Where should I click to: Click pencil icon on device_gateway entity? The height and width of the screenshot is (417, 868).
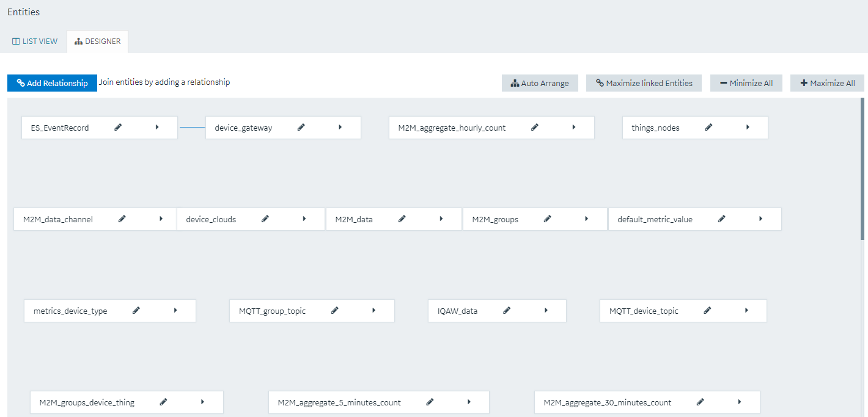(x=301, y=127)
